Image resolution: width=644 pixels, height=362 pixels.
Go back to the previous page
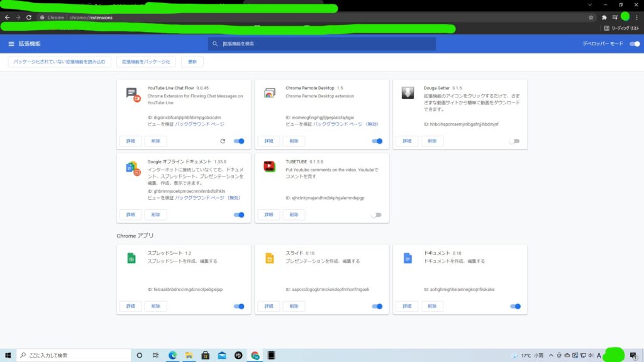coord(8,18)
